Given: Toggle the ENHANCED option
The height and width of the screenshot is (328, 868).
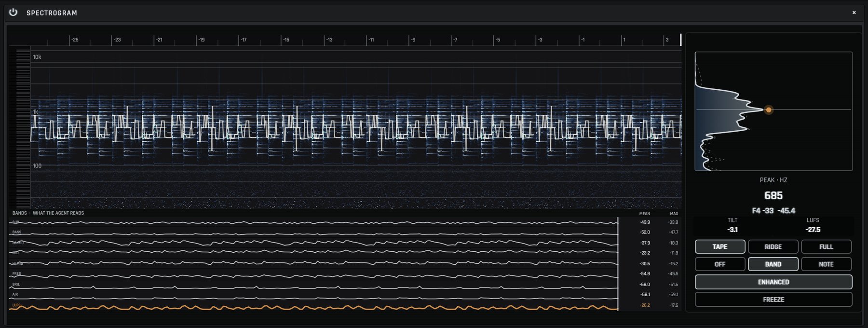Looking at the screenshot, I should [x=773, y=282].
